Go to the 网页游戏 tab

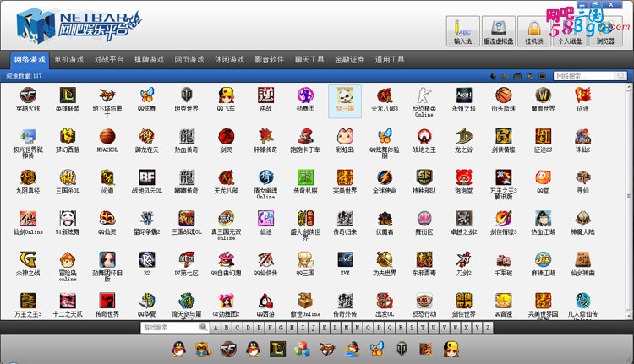click(189, 60)
